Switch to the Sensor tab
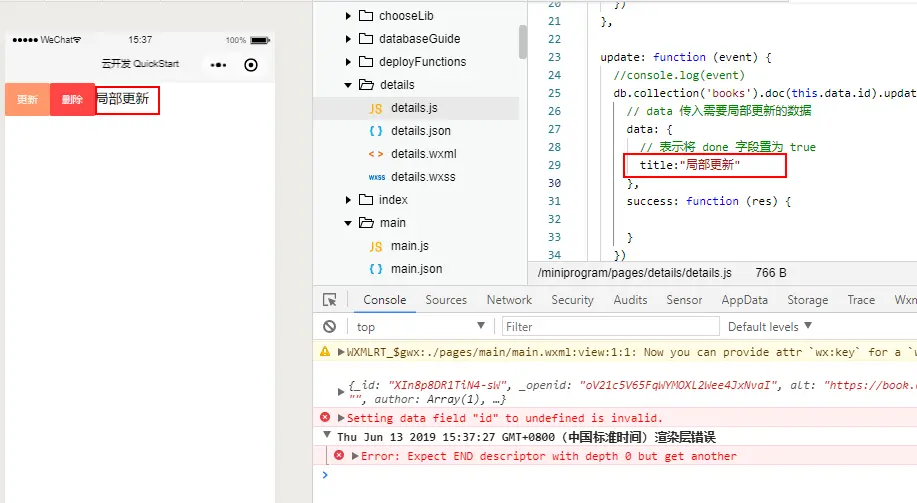The image size is (917, 503). pyautogui.click(x=684, y=299)
